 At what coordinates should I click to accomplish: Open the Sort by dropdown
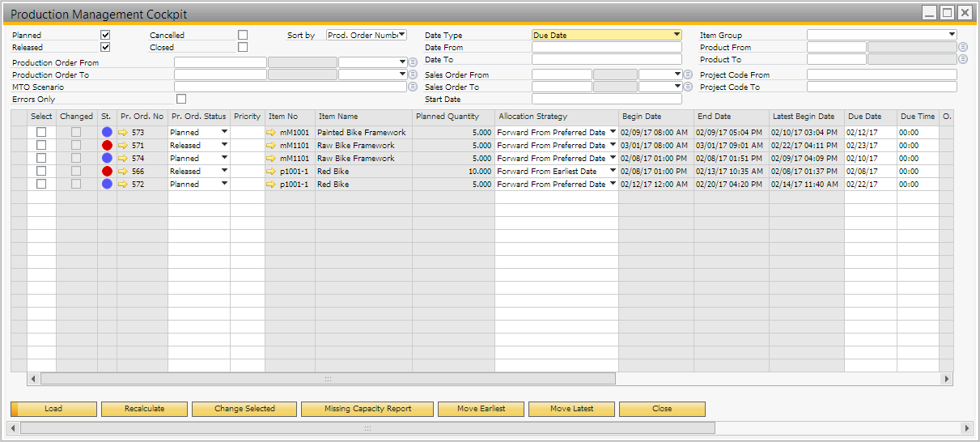coord(367,35)
